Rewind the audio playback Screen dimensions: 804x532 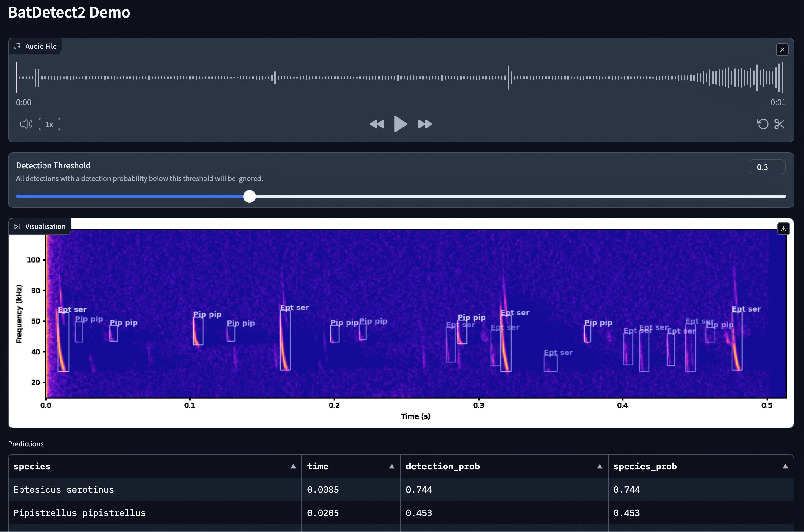click(377, 124)
